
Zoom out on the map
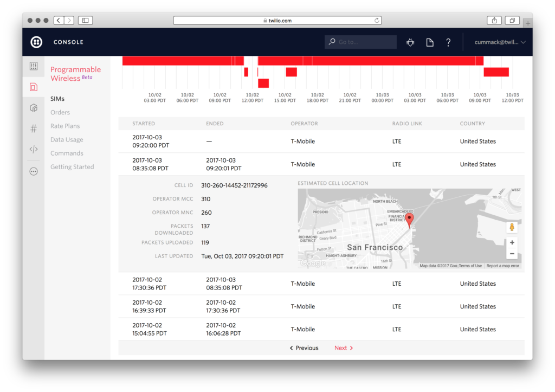click(x=512, y=254)
